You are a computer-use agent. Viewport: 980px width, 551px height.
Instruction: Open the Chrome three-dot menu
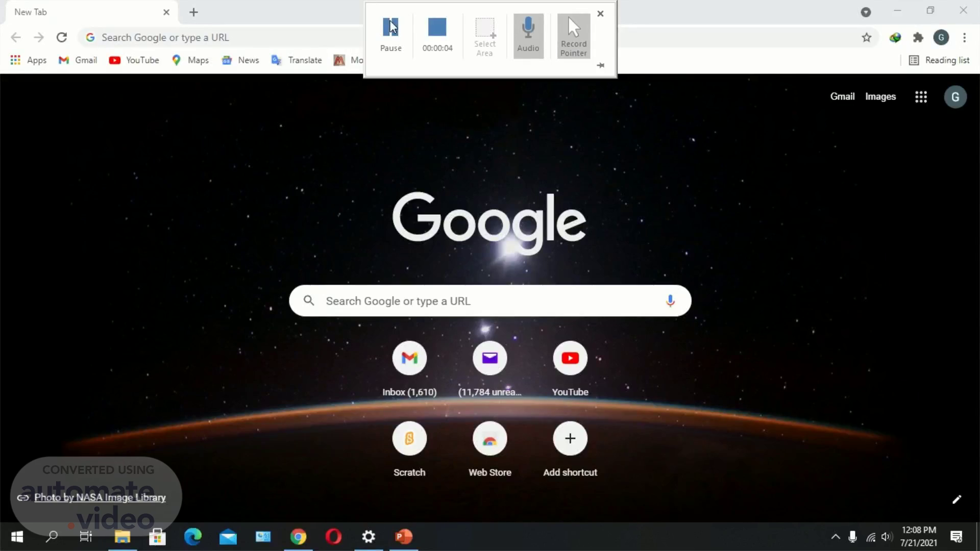(964, 37)
